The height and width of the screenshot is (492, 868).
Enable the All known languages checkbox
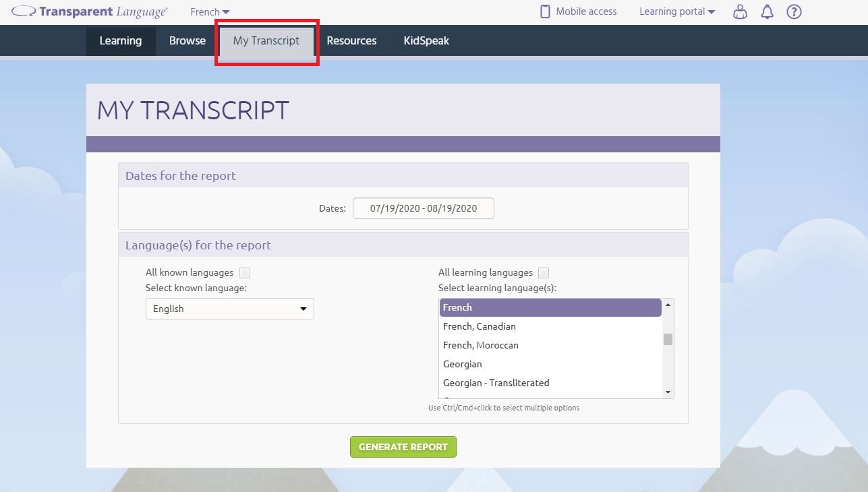[x=245, y=272]
